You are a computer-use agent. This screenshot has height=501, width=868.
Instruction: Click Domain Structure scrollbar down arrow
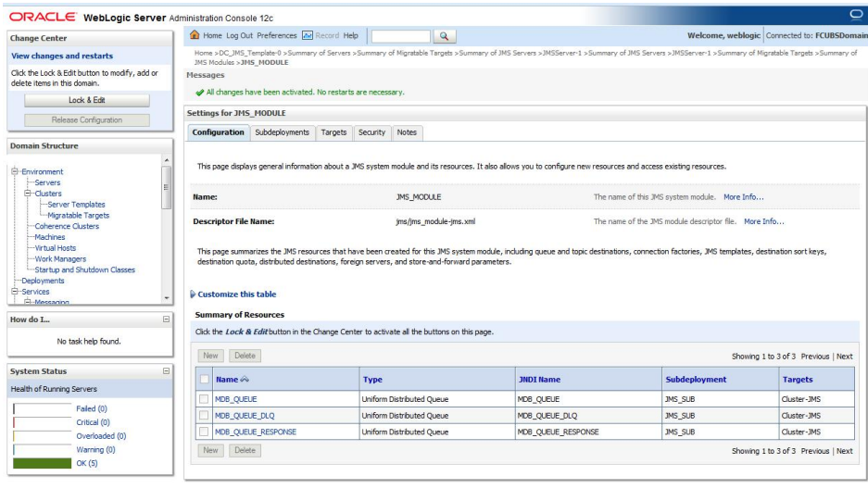coord(167,298)
